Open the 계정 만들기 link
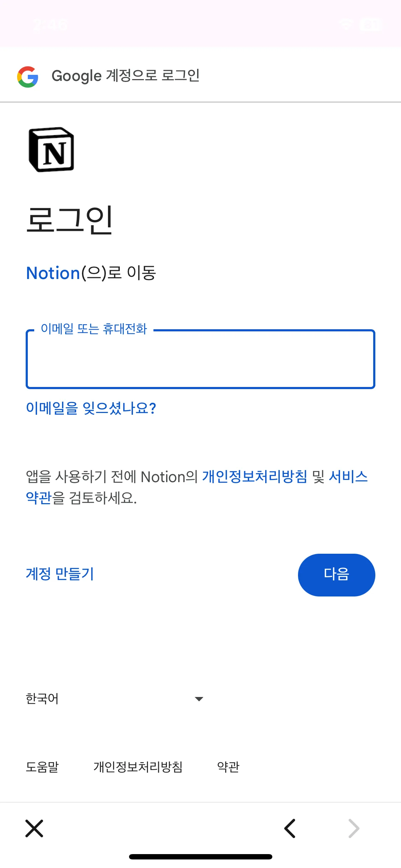This screenshot has width=401, height=868. point(60,574)
